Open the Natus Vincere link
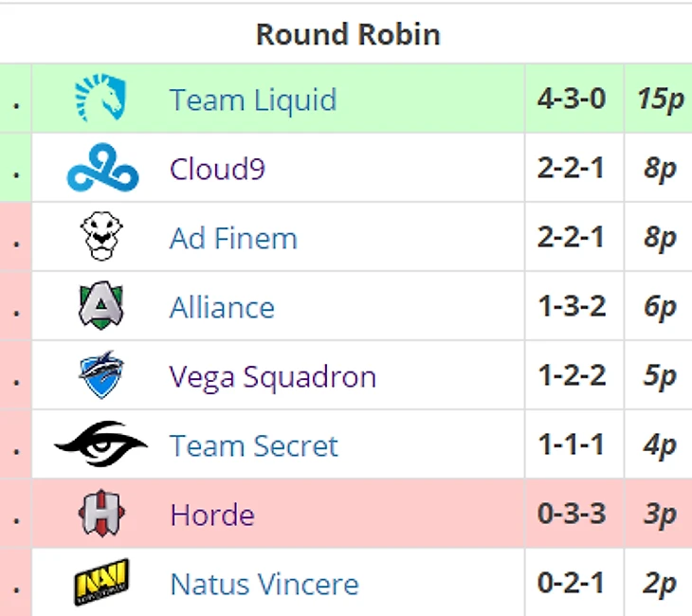The image size is (692, 616). point(264,584)
